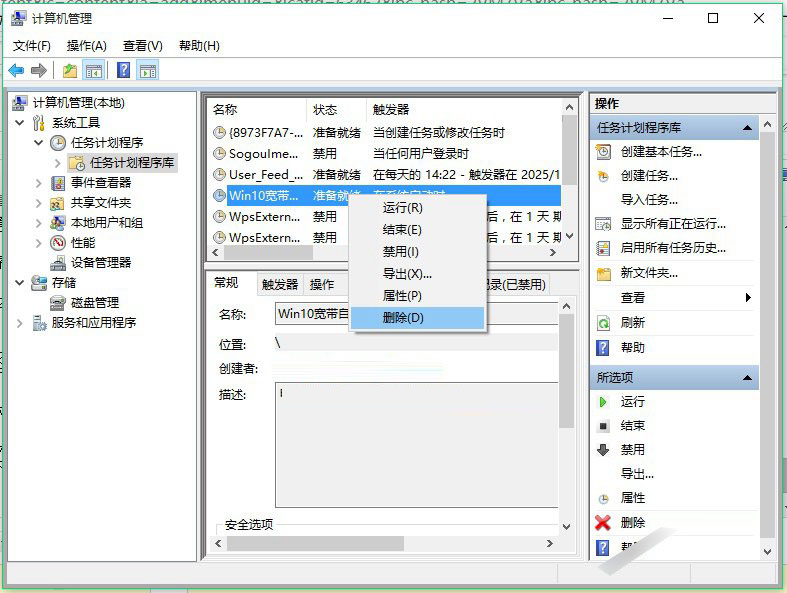Expand the 共享文件夹 node arrow
The image size is (787, 593).
[39, 203]
